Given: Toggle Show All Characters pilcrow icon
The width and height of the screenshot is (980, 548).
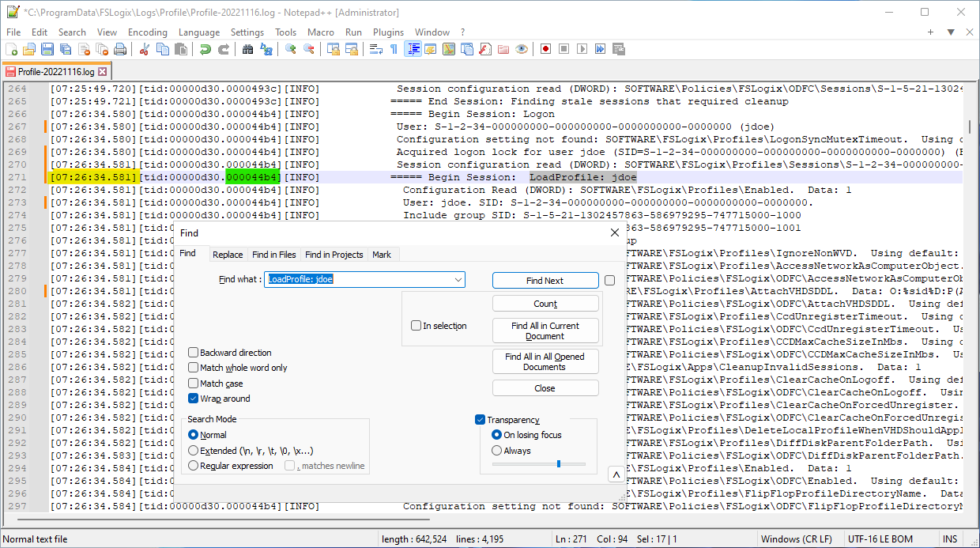Looking at the screenshot, I should [x=394, y=49].
